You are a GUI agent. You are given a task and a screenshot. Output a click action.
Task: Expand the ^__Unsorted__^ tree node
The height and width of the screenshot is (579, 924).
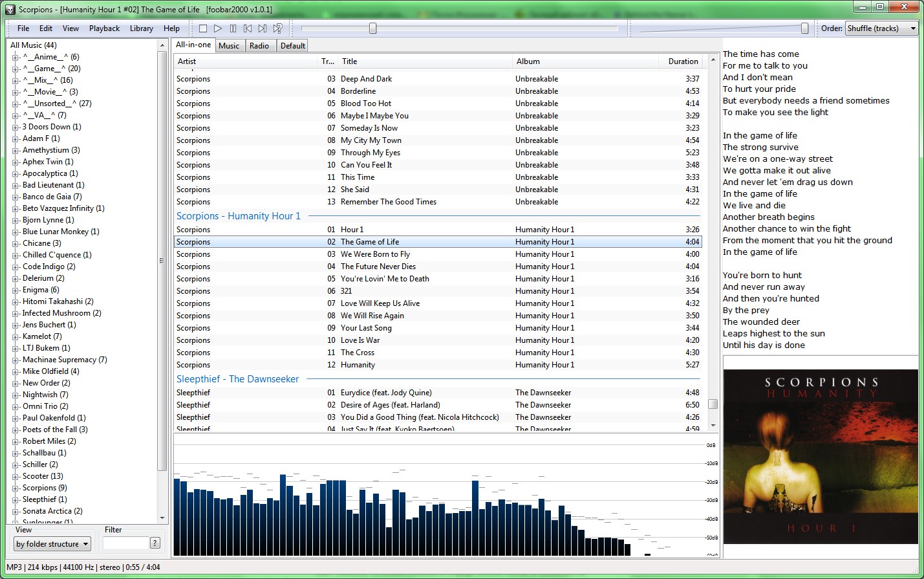tap(16, 104)
